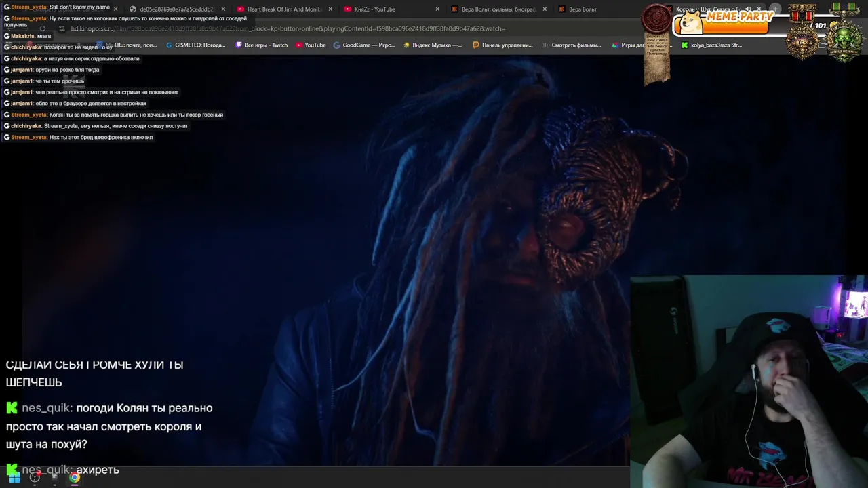Open OBS Studio from the taskbar

point(35,478)
